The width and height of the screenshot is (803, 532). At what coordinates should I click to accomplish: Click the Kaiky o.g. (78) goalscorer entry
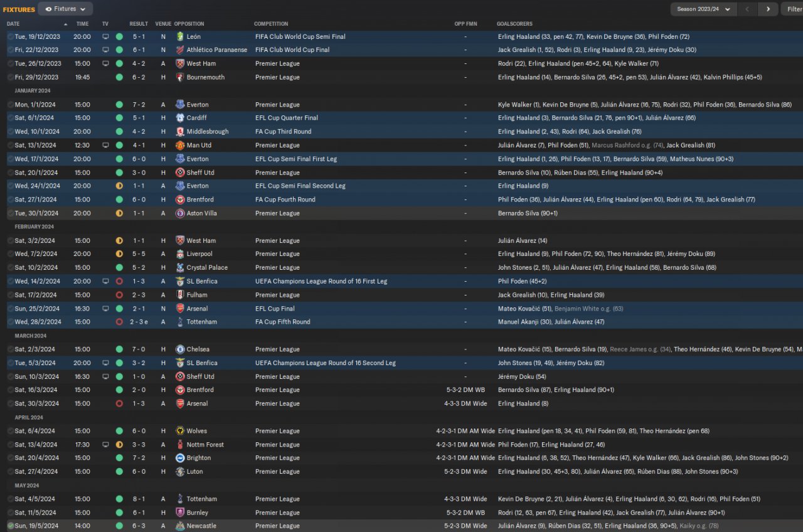click(699, 526)
